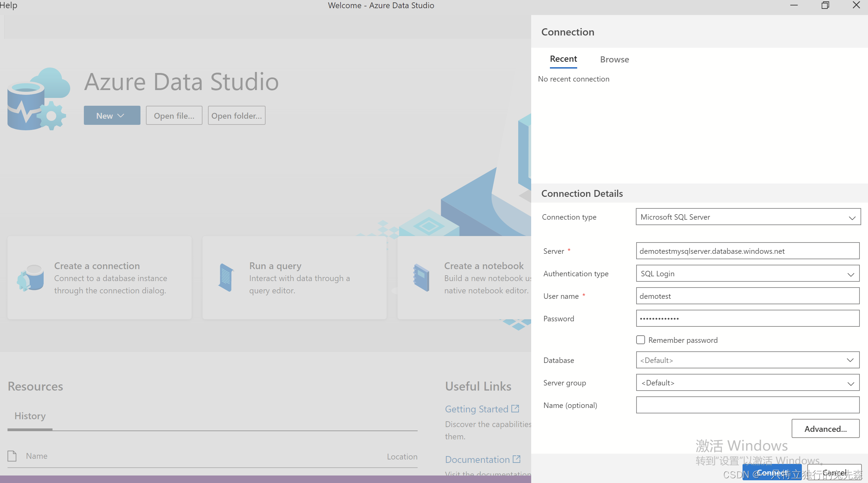The height and width of the screenshot is (483, 868).
Task: Open the Getting Started link
Action: pyautogui.click(x=476, y=409)
